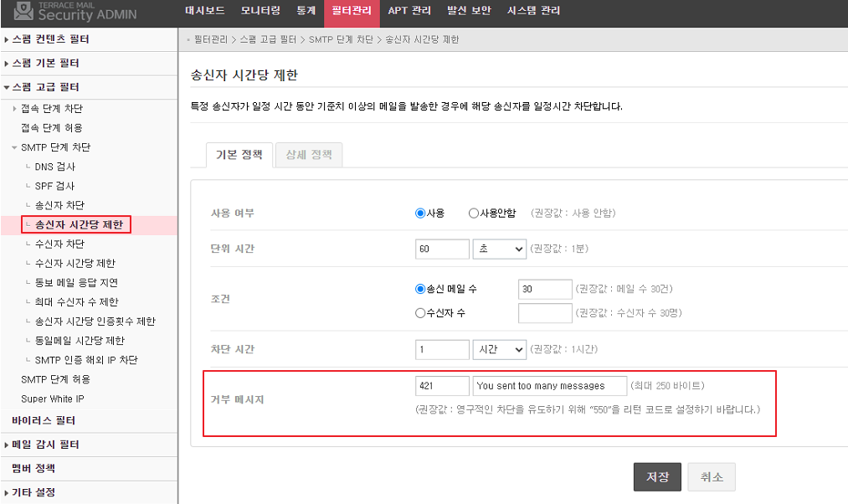Open the APT 관리 menu
Screen dimensions: 848x504
pos(409,11)
